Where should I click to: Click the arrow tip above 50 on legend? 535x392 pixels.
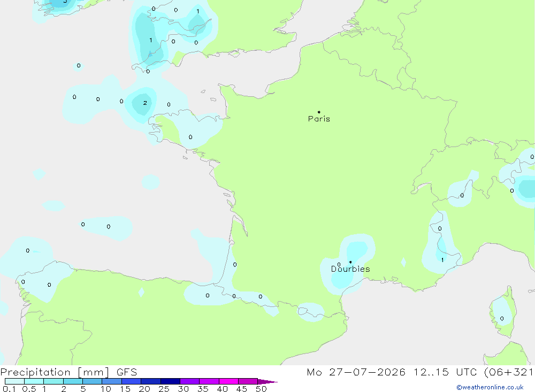[267, 382]
